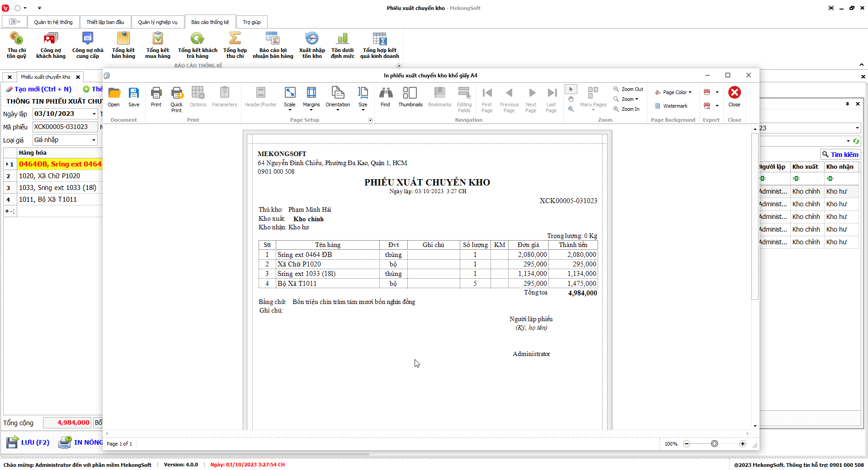Screen dimensions: 868x470
Task: Switch to Quản lý nghiệp vụ tab
Action: 157,22
